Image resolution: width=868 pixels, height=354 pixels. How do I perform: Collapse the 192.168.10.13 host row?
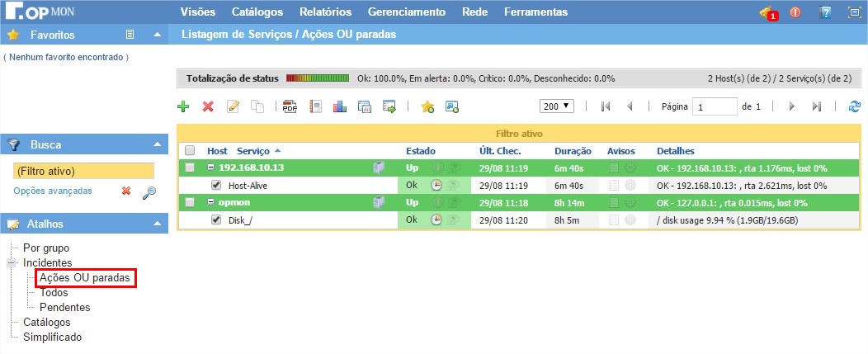coord(211,168)
